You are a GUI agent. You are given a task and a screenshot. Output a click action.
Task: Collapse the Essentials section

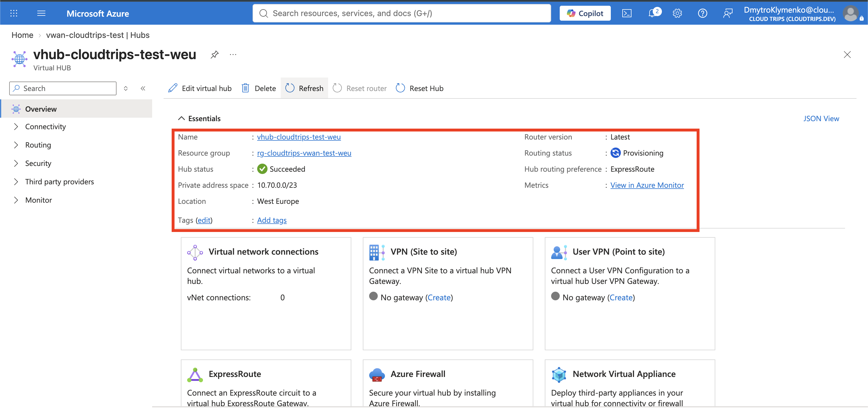tap(199, 118)
